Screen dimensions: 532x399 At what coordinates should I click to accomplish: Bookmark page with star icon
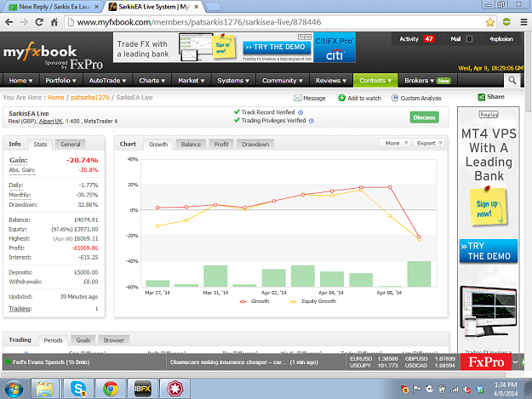(490, 22)
